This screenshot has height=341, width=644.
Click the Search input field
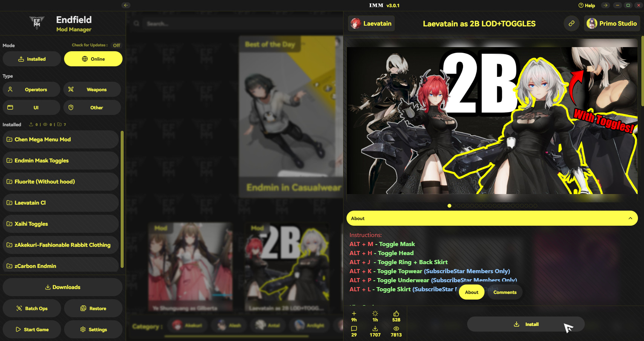tap(241, 23)
